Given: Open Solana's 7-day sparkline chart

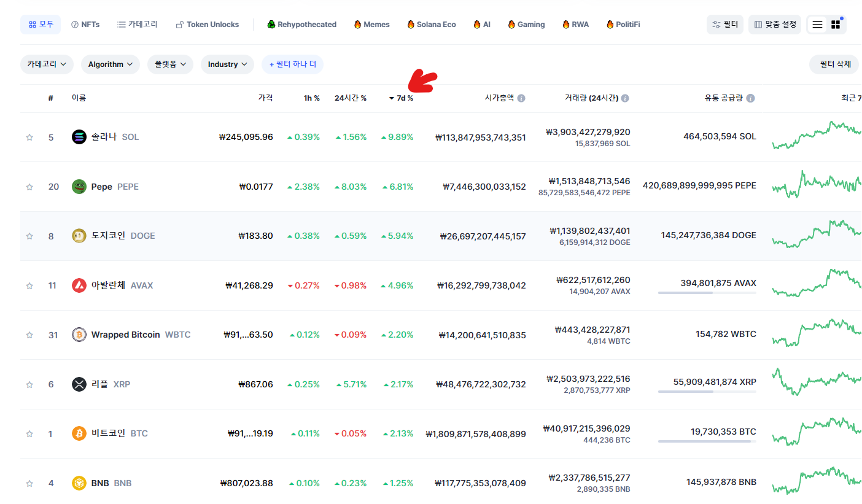Looking at the screenshot, I should click(817, 135).
